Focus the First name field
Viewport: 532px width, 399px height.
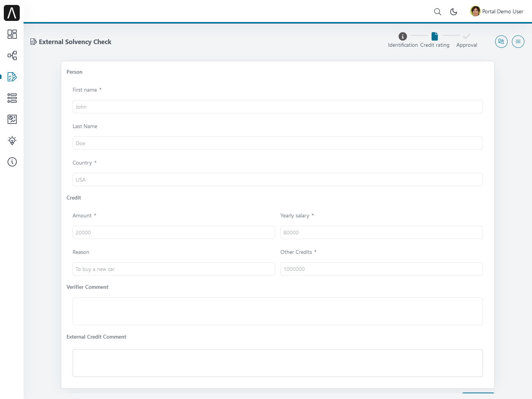pyautogui.click(x=277, y=107)
